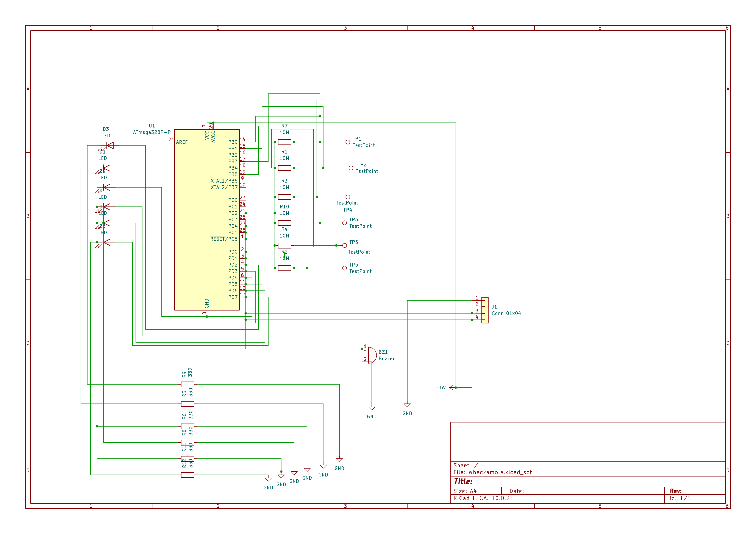Viewport: 756px width, 534px height.
Task: Click the 10M value under R10
Action: 284,213
